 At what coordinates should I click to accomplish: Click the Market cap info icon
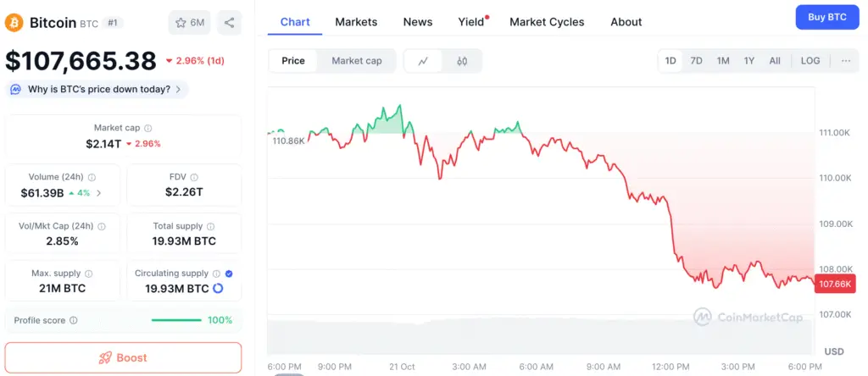148,128
